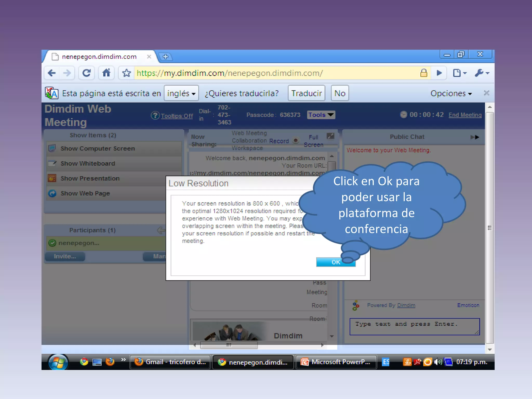Click the volume speaker tray icon
The width and height of the screenshot is (532, 399).
[438, 362]
